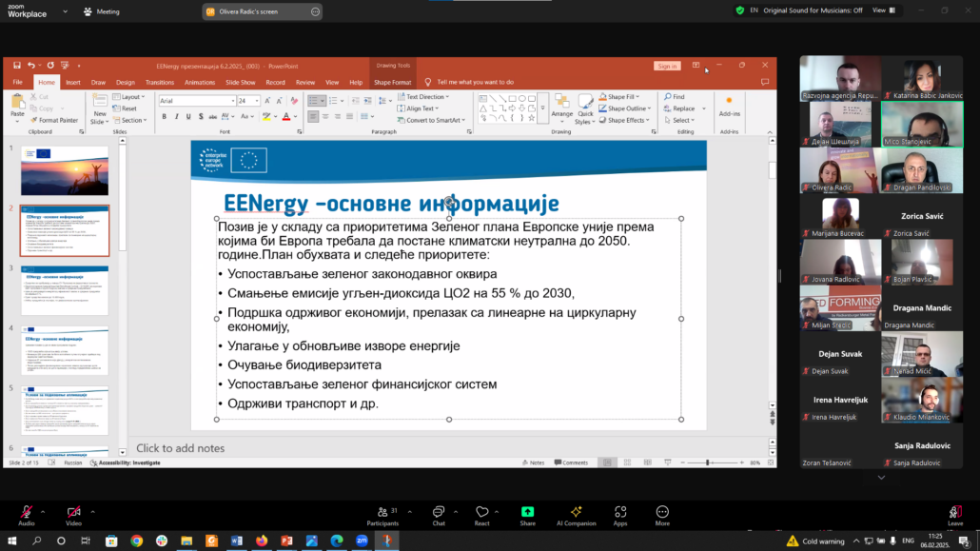This screenshot has height=551, width=980.
Task: Open the Layout dropdown
Action: coord(129,97)
